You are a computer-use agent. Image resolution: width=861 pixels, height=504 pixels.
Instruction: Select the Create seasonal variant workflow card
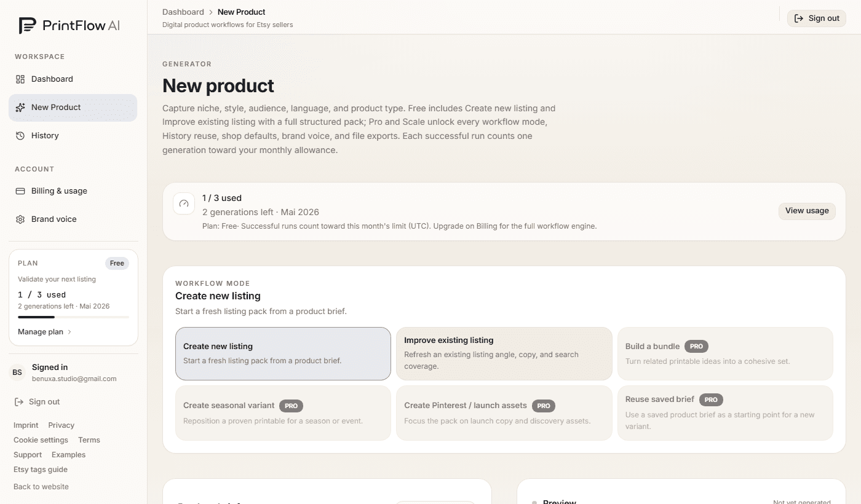click(x=283, y=413)
